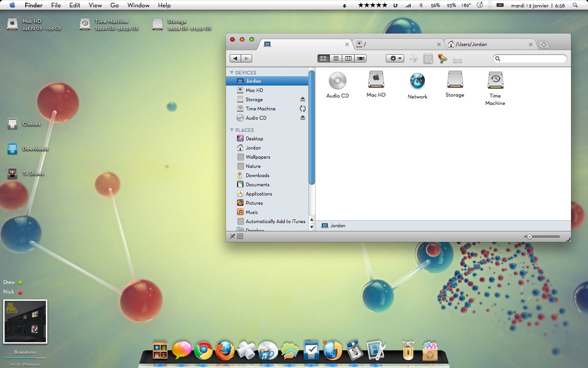Image resolution: width=588 pixels, height=368 pixels.
Task: Switch to list view
Action: 336,58
